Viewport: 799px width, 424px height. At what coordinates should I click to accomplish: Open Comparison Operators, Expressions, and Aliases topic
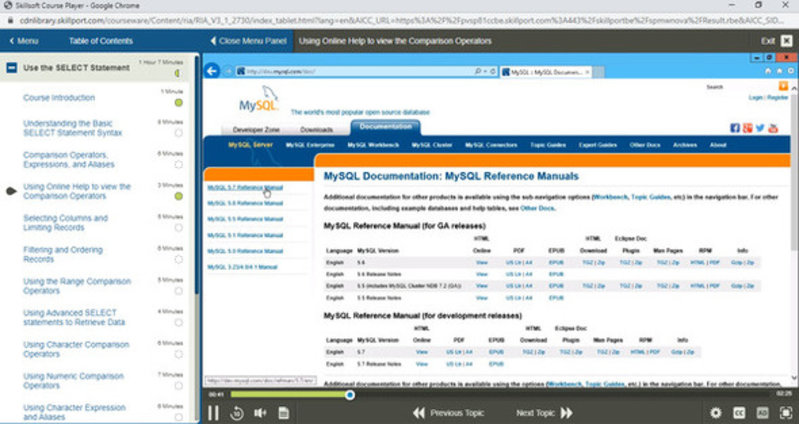[x=69, y=160]
